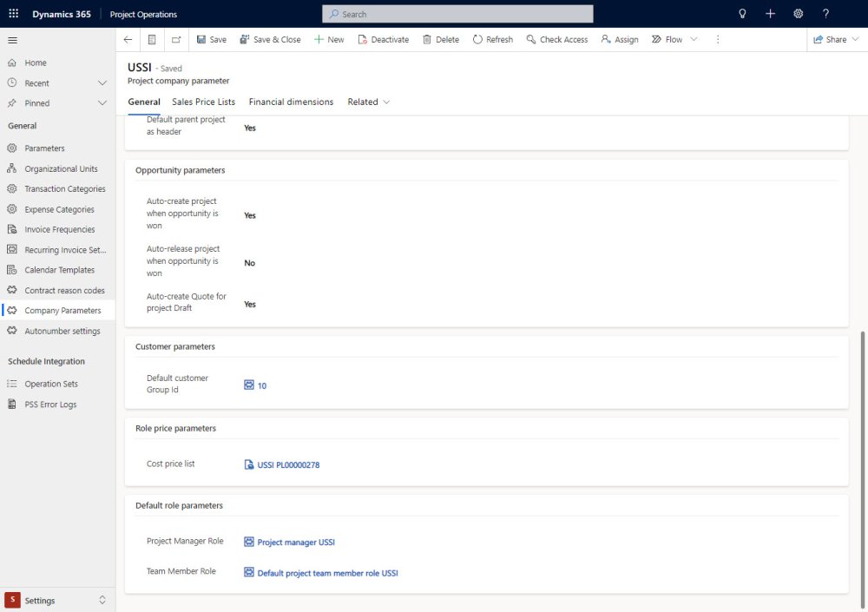Toggle Auto-create Quote for project Draft
The image size is (868, 612).
coord(250,304)
